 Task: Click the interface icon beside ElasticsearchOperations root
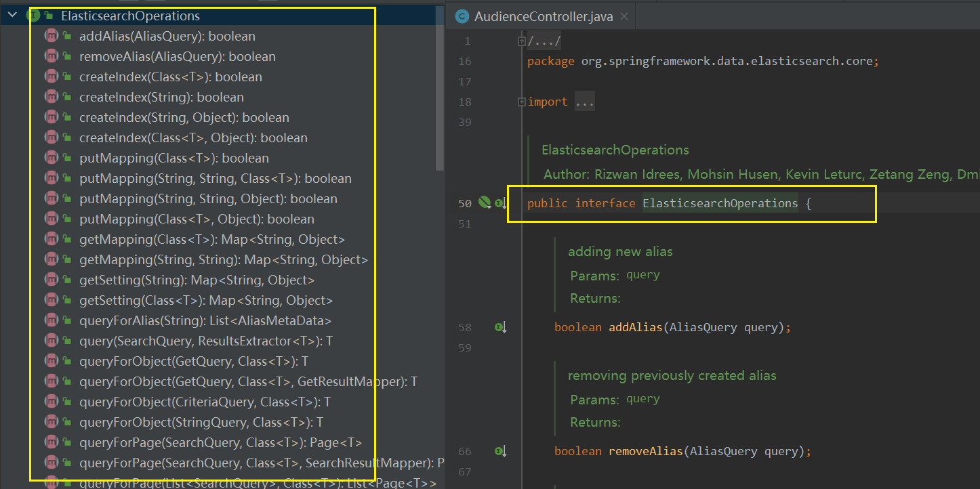(33, 15)
